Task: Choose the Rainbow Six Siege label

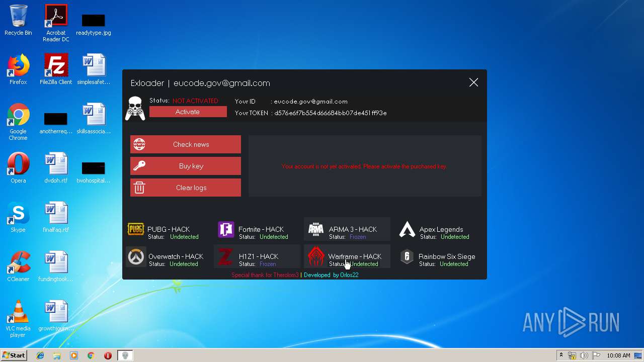Action: (x=447, y=256)
